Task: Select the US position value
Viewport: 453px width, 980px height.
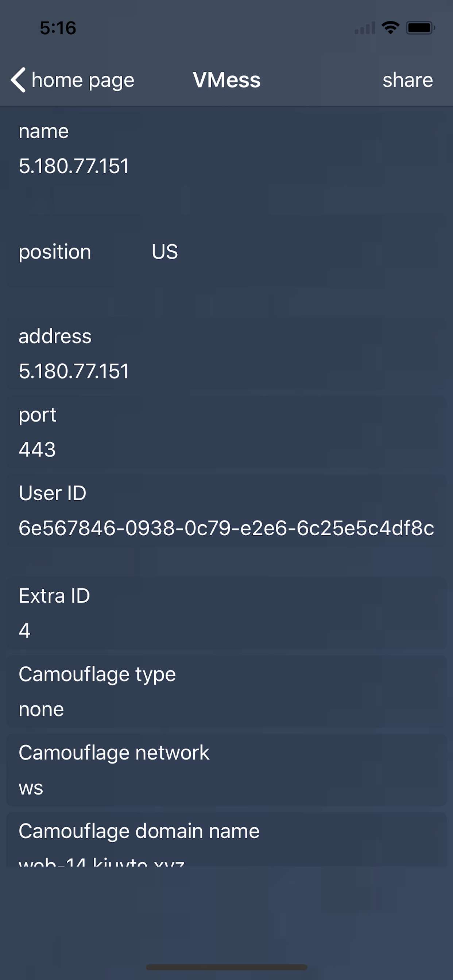Action: (164, 252)
